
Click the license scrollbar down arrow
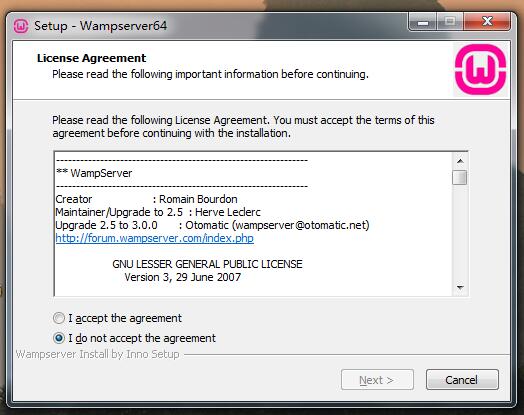[460, 287]
